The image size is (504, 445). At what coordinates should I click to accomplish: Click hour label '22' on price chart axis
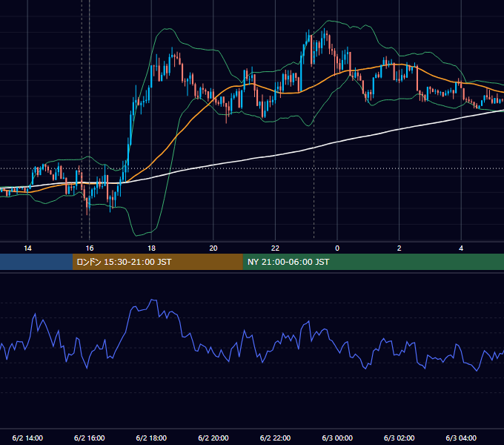[x=275, y=248]
